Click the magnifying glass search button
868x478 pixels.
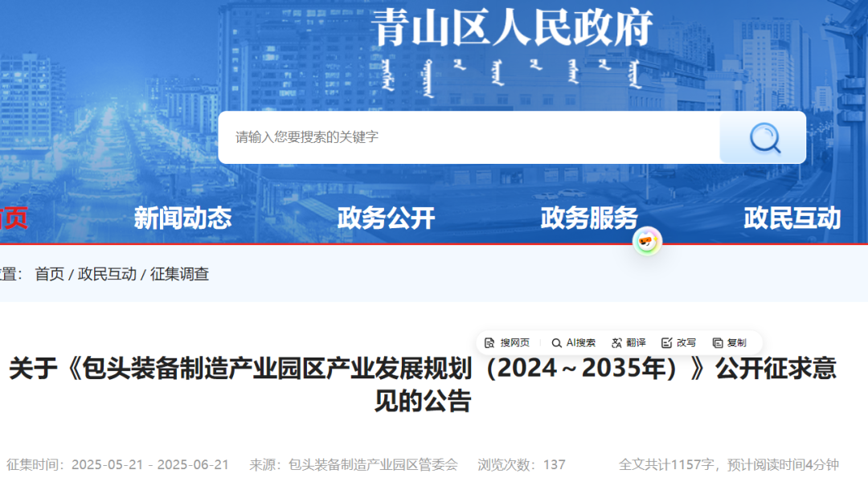(x=764, y=137)
